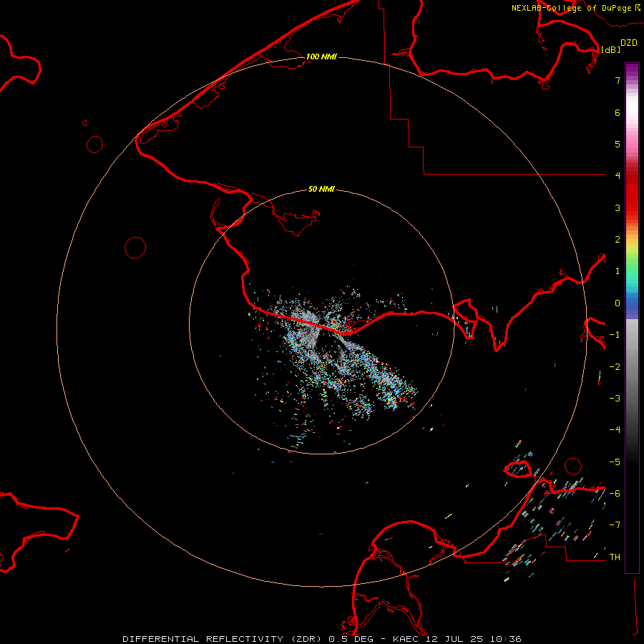This screenshot has height=644, width=644.
Task: Click the -6 value on the color scale
Action: pyautogui.click(x=615, y=494)
